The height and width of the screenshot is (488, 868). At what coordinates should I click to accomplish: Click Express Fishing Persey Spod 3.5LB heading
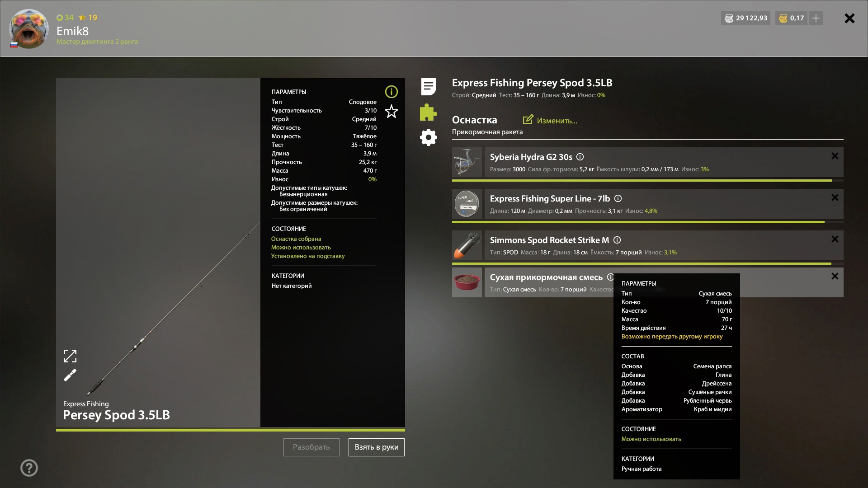tap(532, 83)
